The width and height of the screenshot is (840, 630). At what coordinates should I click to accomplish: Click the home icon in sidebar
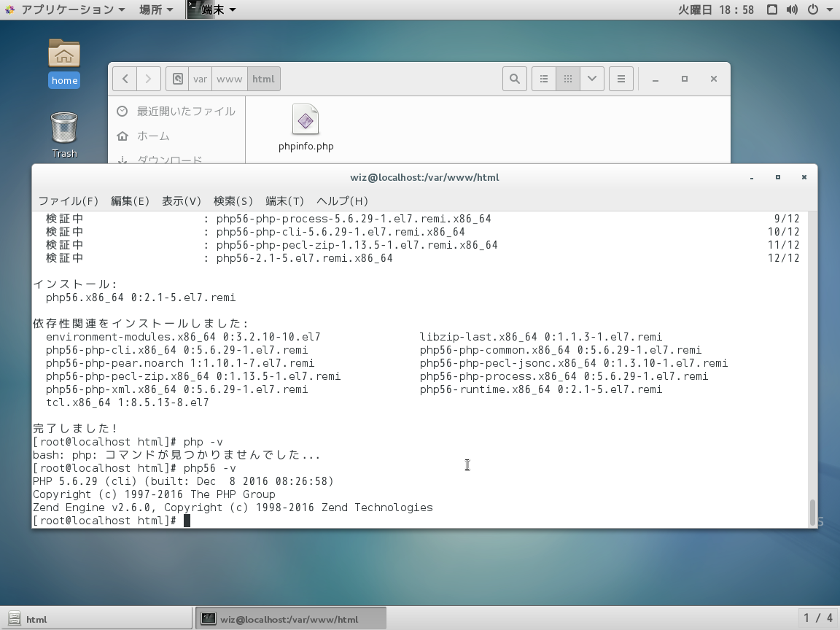(122, 136)
